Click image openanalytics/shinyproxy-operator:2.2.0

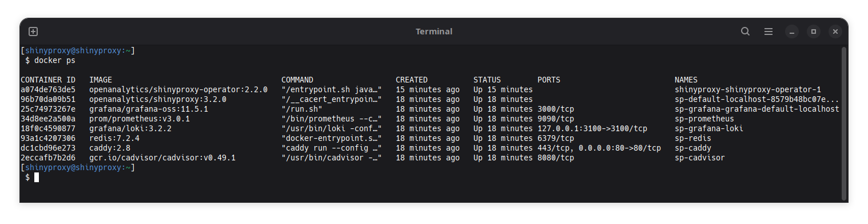point(178,89)
